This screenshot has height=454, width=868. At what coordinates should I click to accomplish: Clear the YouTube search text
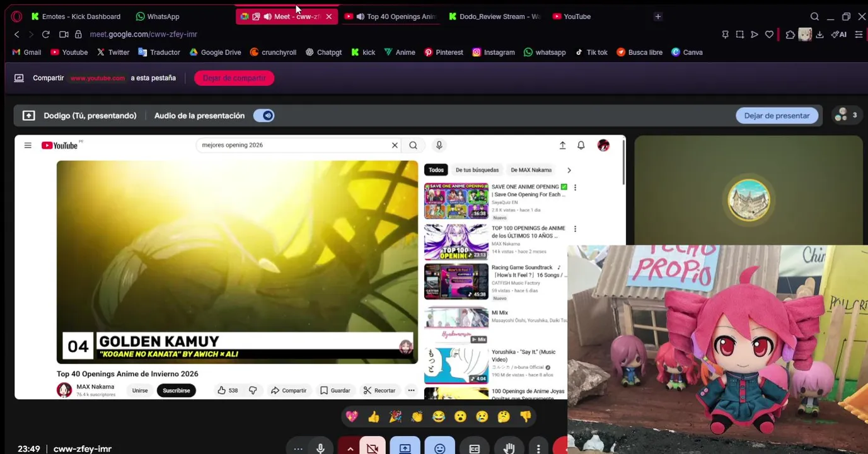click(x=395, y=145)
